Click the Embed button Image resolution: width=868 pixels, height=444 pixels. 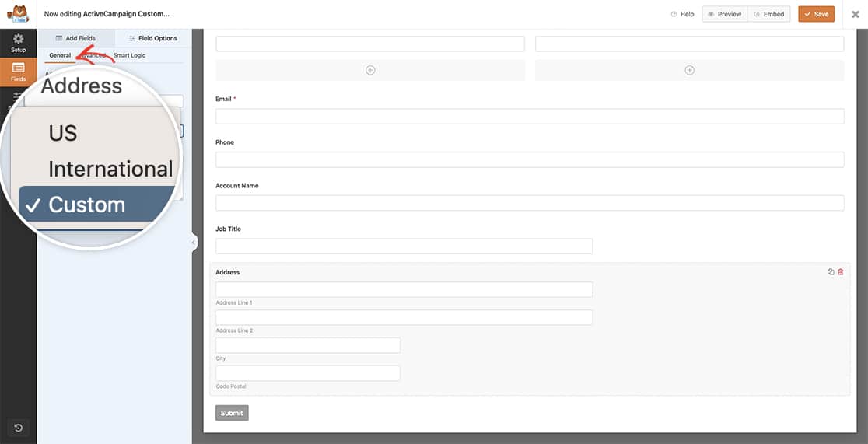click(769, 15)
